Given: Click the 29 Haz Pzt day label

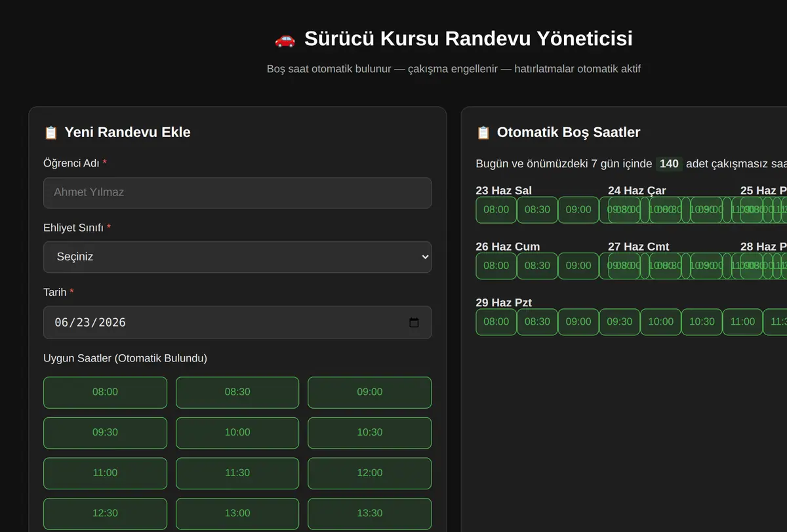Looking at the screenshot, I should point(504,302).
